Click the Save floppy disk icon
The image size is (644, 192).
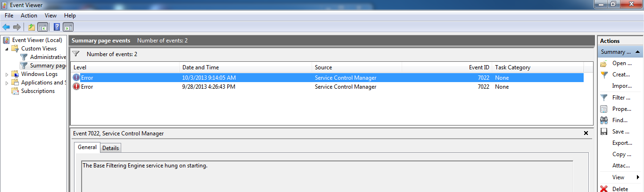pyautogui.click(x=604, y=132)
